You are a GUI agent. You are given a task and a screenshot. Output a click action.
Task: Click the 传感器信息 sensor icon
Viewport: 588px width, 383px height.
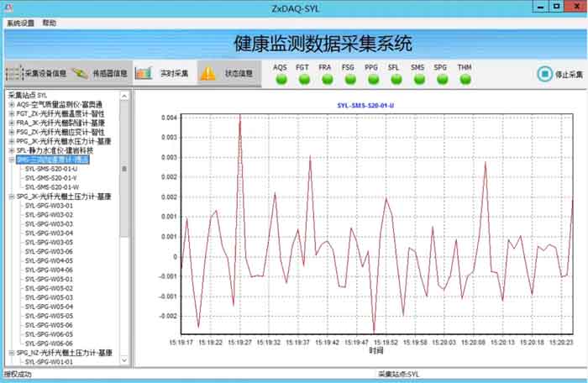tap(81, 73)
